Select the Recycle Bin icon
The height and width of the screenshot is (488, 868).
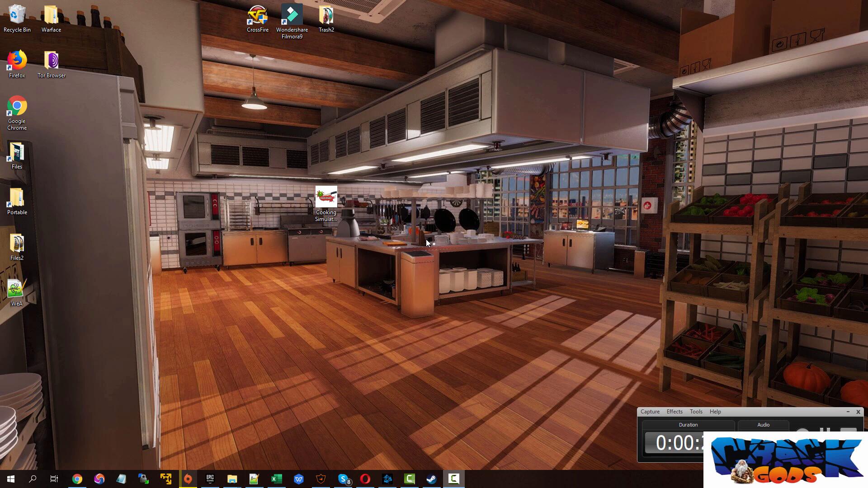pos(17,15)
